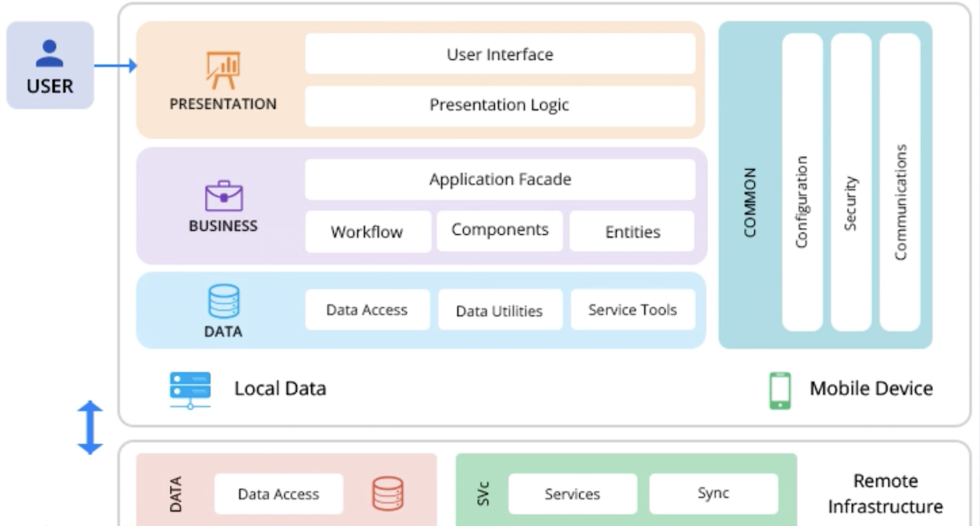Select the vertical Configuration column
This screenshot has height=526, width=980.
coord(802,183)
